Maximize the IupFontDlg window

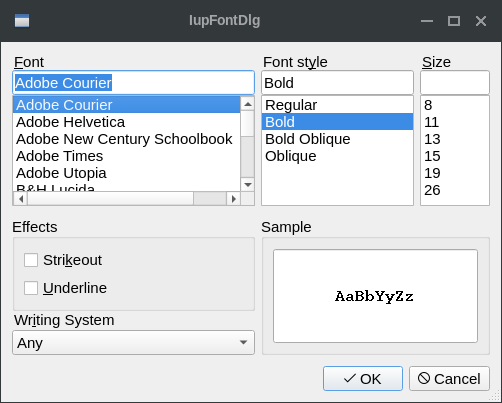(454, 21)
